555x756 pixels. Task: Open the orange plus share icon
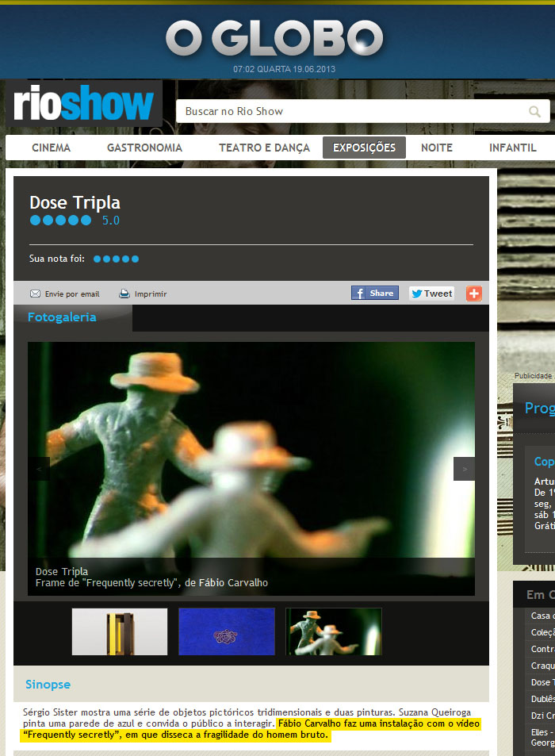473,294
